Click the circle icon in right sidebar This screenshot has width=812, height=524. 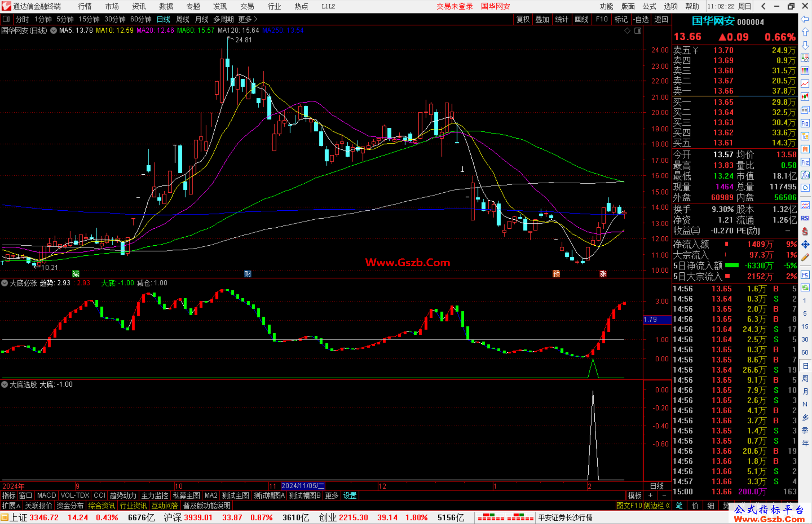(x=805, y=188)
